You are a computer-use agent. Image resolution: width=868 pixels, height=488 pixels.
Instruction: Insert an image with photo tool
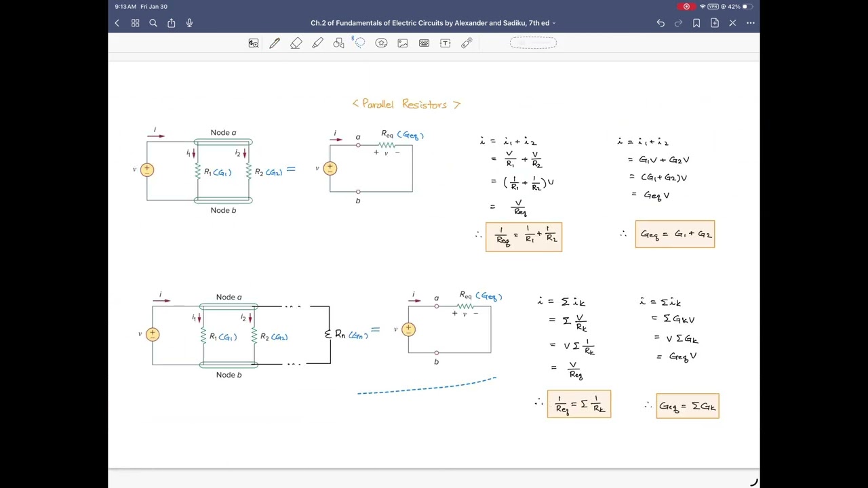[x=403, y=43]
